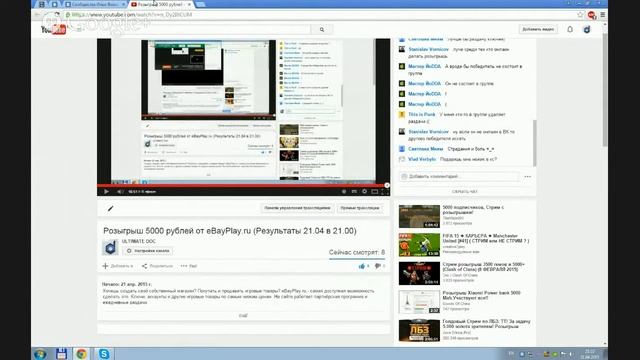This screenshot has height=360, width=640.
Task: Click the YouTube search magnifier button
Action: [x=322, y=29]
